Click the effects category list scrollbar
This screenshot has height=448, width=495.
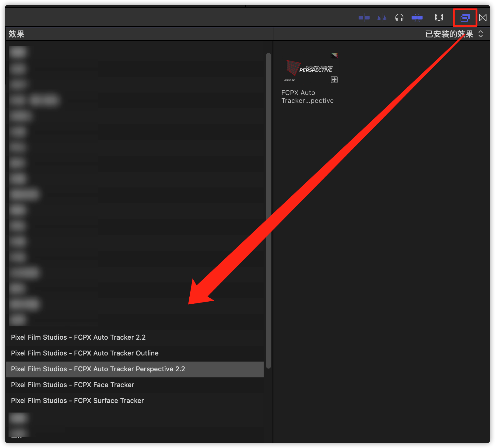tap(268, 211)
